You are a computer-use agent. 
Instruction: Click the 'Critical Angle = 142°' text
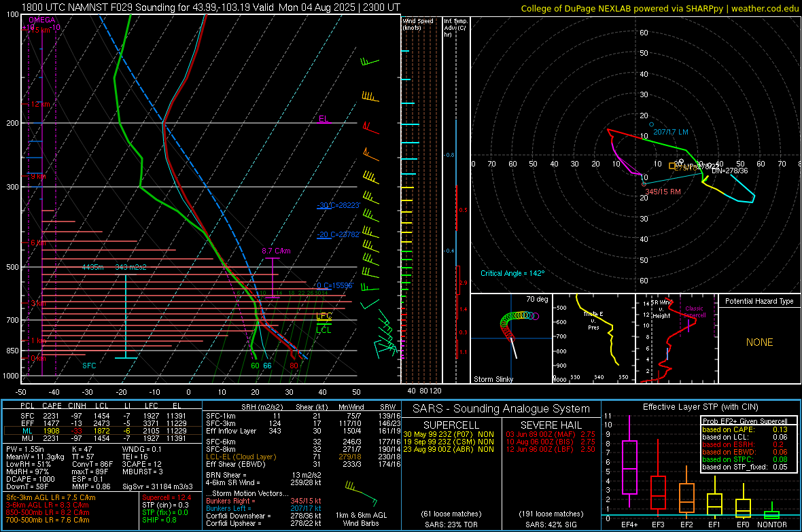pyautogui.click(x=512, y=273)
